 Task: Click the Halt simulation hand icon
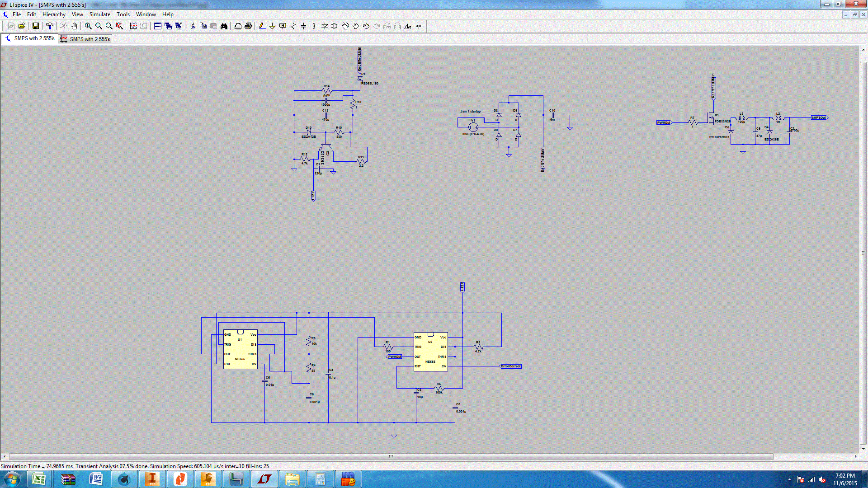click(74, 26)
